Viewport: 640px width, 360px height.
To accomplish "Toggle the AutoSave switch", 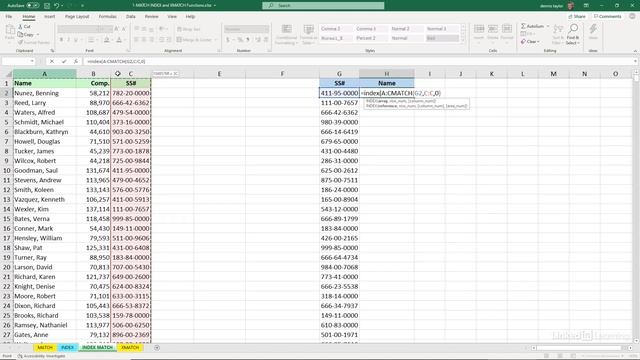I will click(x=33, y=5).
